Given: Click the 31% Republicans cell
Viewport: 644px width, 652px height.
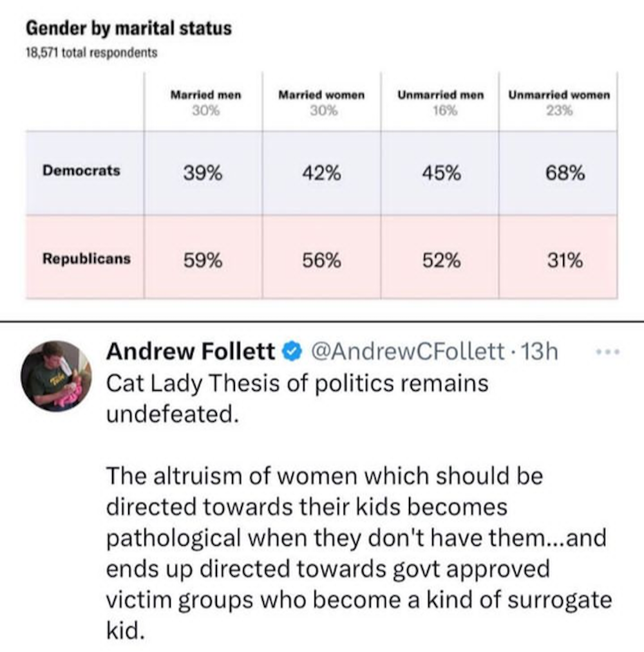Looking at the screenshot, I should (558, 260).
